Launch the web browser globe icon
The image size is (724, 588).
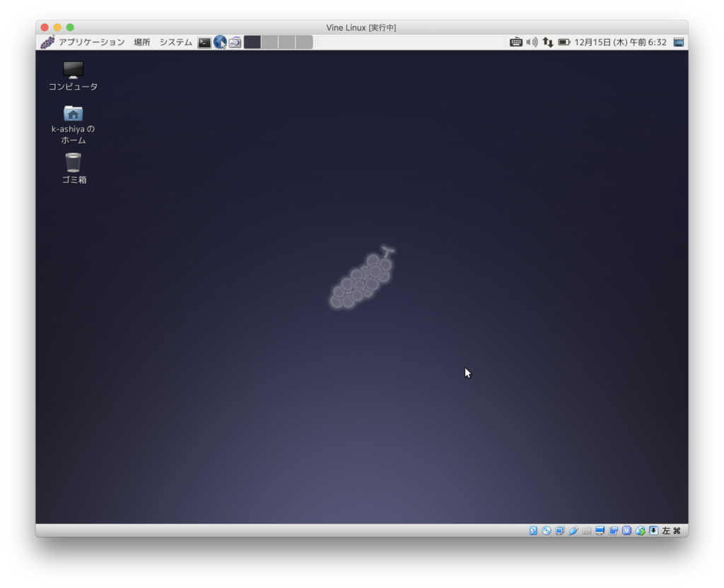tap(220, 42)
